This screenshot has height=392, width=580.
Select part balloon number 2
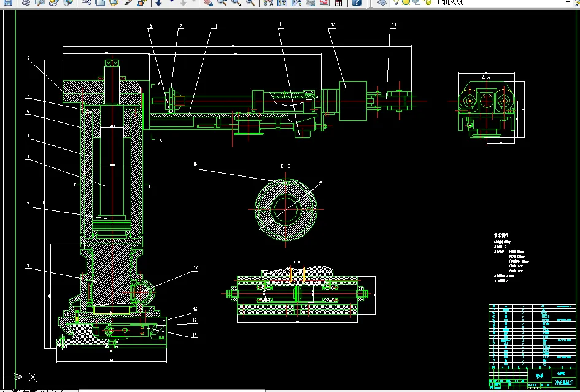(x=28, y=204)
